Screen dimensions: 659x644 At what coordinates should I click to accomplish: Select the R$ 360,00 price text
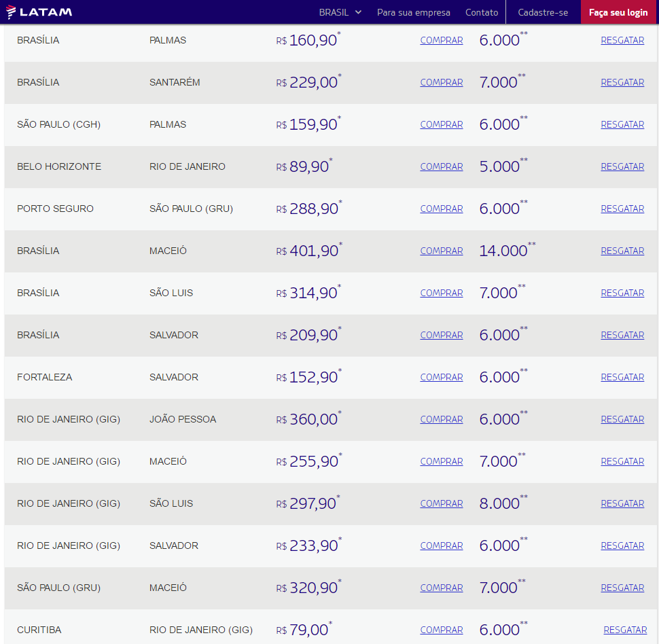(x=308, y=418)
